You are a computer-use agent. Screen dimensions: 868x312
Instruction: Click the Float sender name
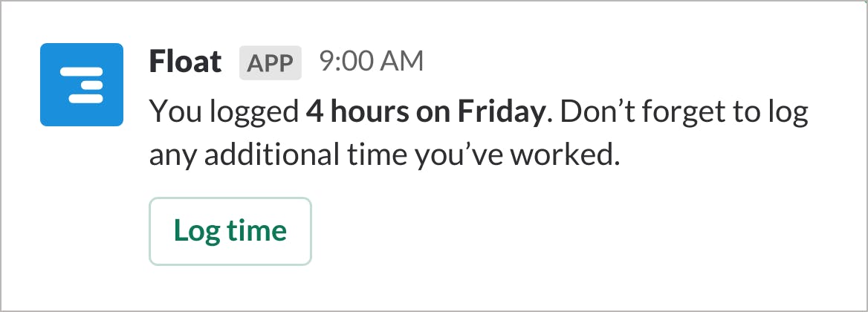click(186, 62)
